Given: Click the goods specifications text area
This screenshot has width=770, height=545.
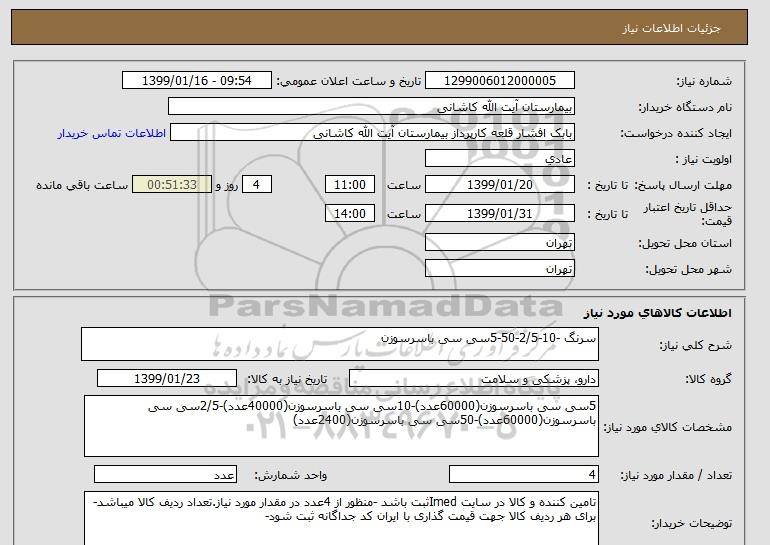Looking at the screenshot, I should coord(341,426).
